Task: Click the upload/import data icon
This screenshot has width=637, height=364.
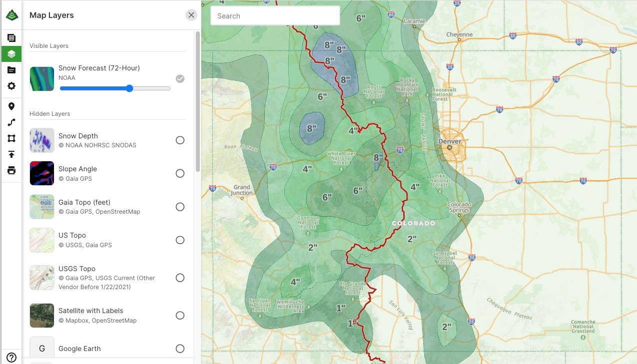Action: tap(11, 154)
